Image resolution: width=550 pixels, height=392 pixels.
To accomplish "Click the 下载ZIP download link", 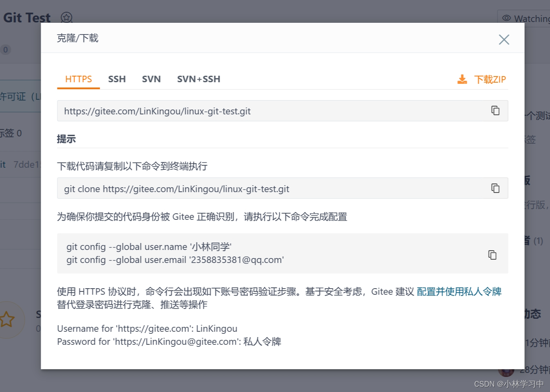I will click(490, 79).
